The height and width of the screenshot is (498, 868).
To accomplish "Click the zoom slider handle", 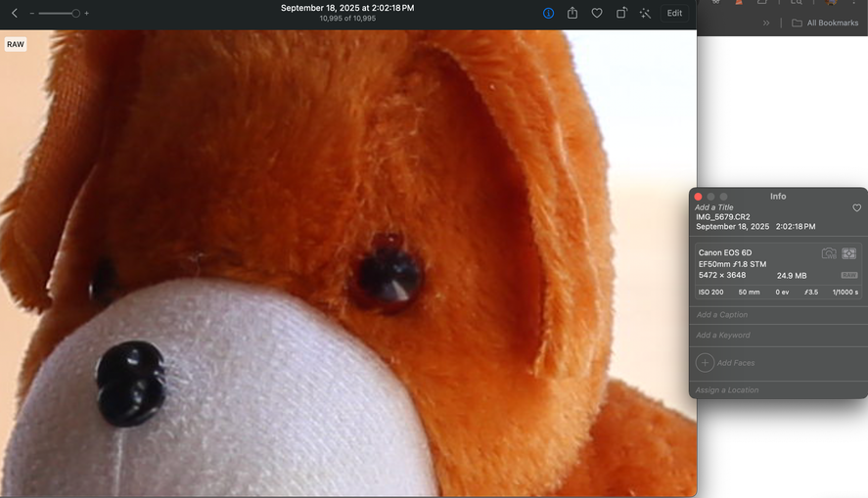I will click(x=75, y=14).
